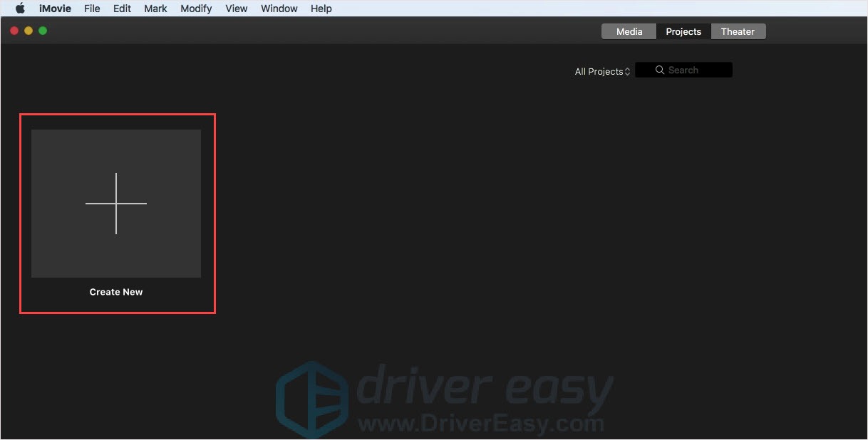Open the Mark menu
This screenshot has width=868, height=440.
pyautogui.click(x=155, y=9)
